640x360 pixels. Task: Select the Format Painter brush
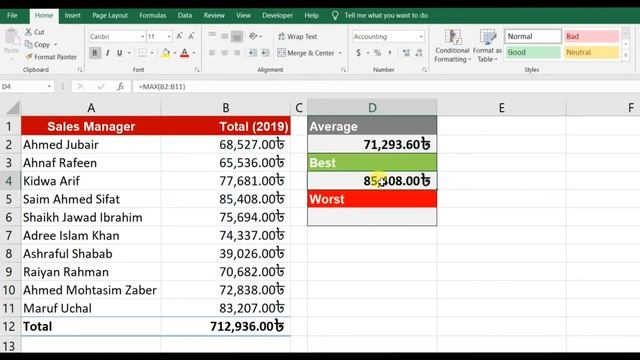click(x=29, y=57)
